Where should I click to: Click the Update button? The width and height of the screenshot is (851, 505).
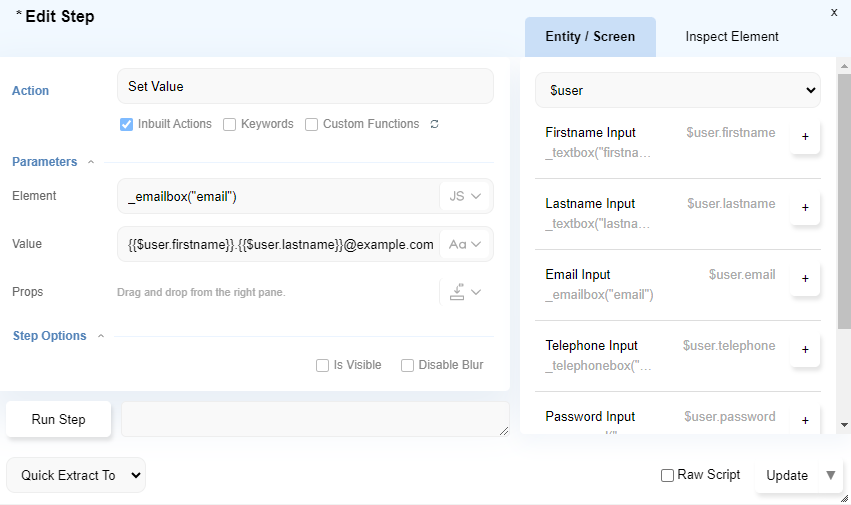[x=786, y=475]
